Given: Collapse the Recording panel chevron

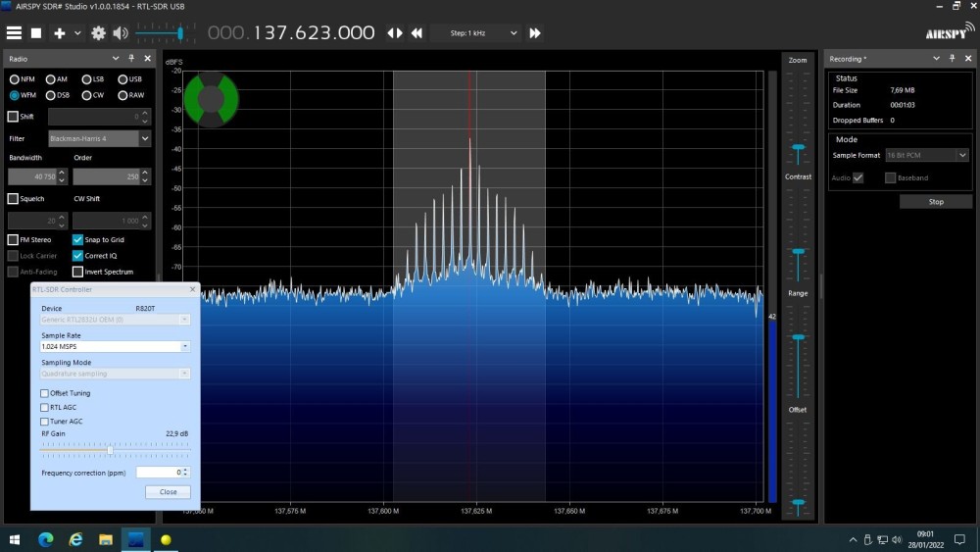Looking at the screenshot, I should (936, 58).
